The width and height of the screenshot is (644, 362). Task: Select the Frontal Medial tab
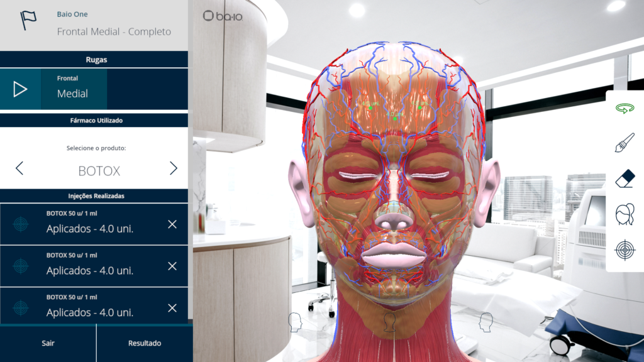74,89
